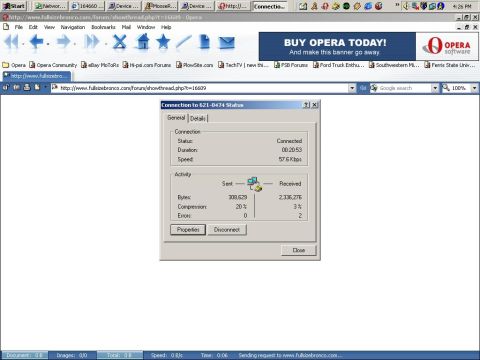Viewport: 480px width, 360px height.
Task: Click the taskbar clock
Action: (x=463, y=6)
